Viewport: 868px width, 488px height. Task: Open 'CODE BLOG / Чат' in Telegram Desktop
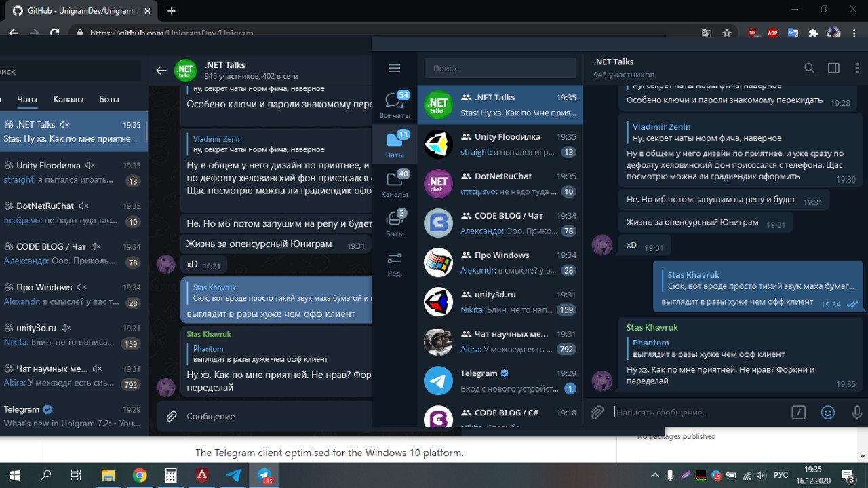[x=500, y=223]
